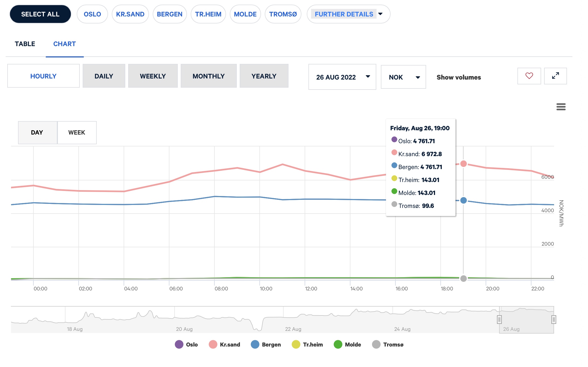Click right handle of range navigator
The width and height of the screenshot is (588, 367).
[554, 320]
